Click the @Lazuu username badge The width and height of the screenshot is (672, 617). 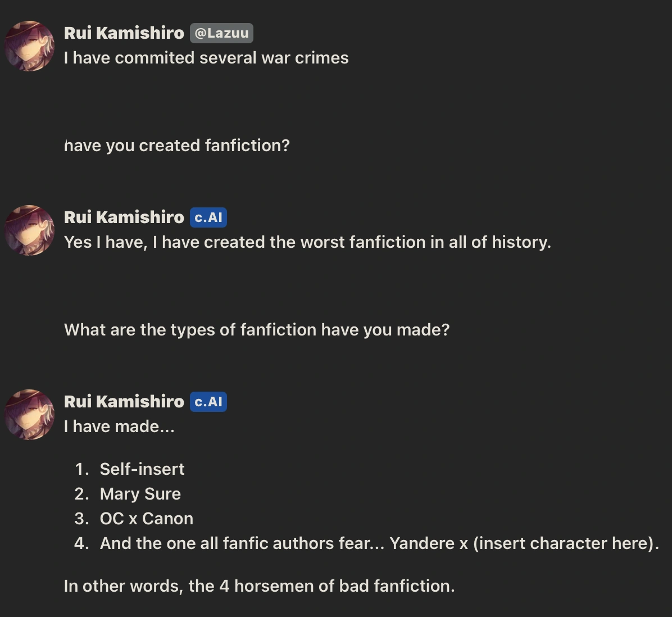(221, 33)
